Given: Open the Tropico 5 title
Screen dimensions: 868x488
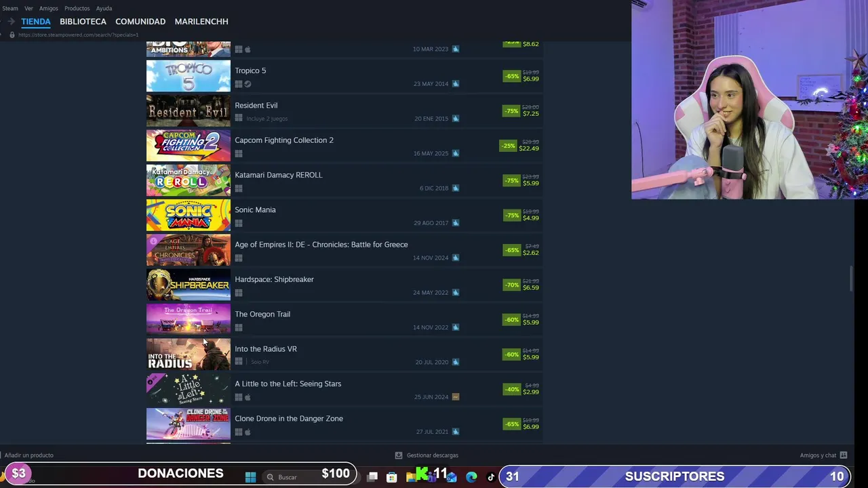Looking at the screenshot, I should [x=250, y=70].
